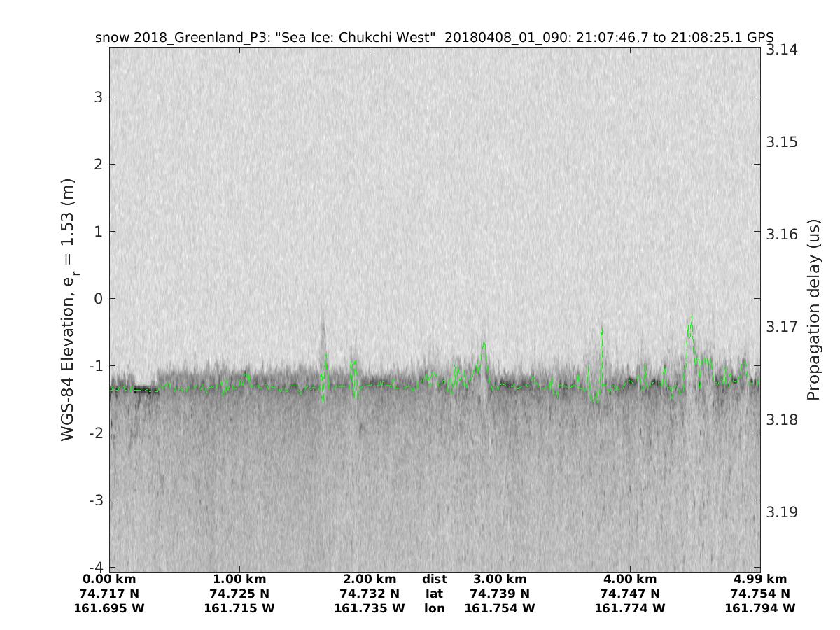The width and height of the screenshot is (840, 630).
Task: Click the '2.00 km' x-axis tick label
Action: point(369,579)
